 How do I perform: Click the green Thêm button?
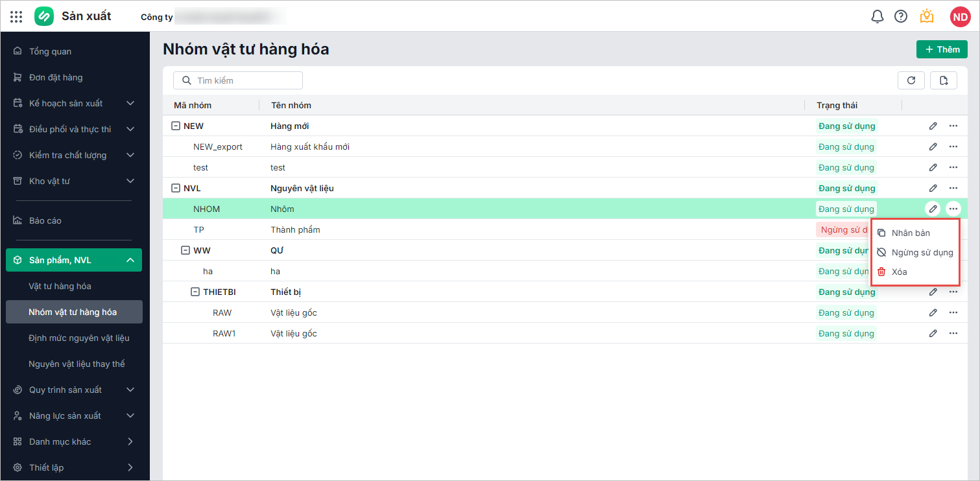(x=942, y=49)
